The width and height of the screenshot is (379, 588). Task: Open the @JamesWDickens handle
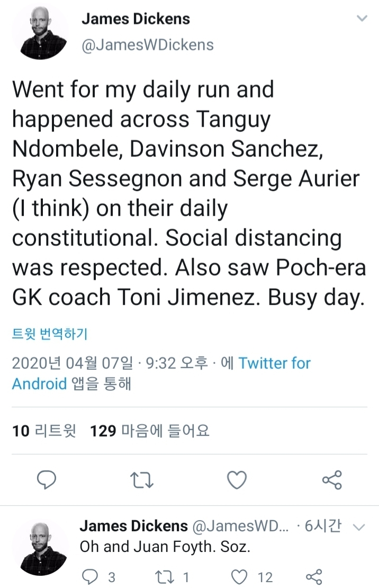tap(147, 44)
